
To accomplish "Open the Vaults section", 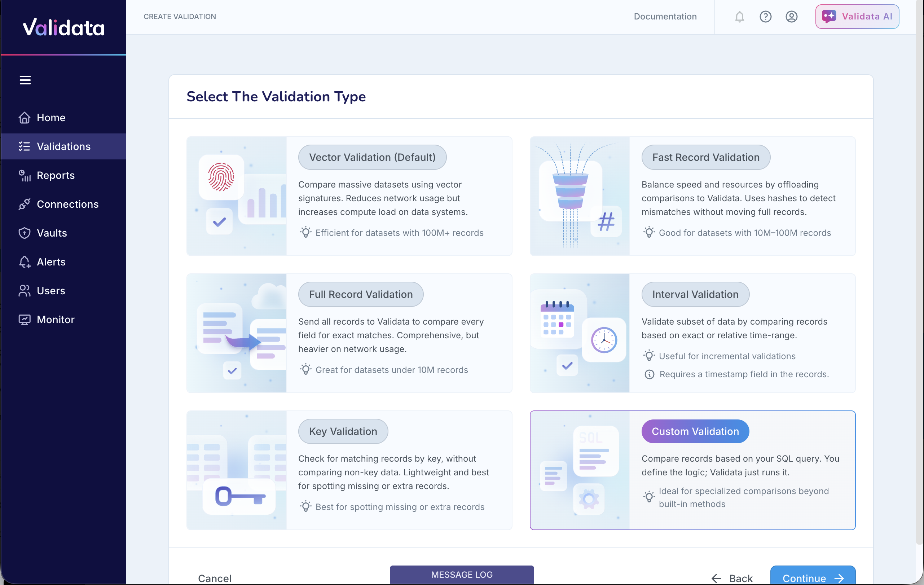I will (x=52, y=233).
